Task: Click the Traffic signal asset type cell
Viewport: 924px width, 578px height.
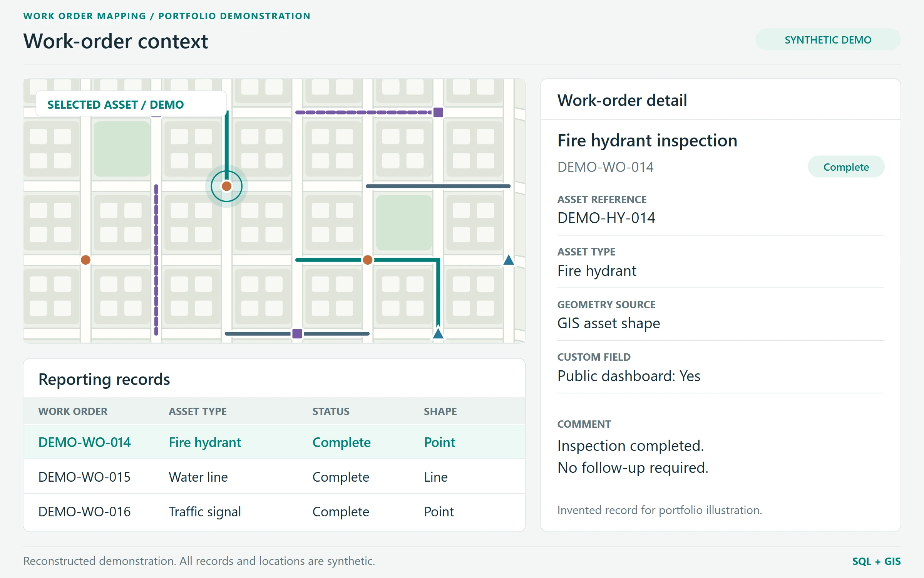Action: (x=204, y=511)
